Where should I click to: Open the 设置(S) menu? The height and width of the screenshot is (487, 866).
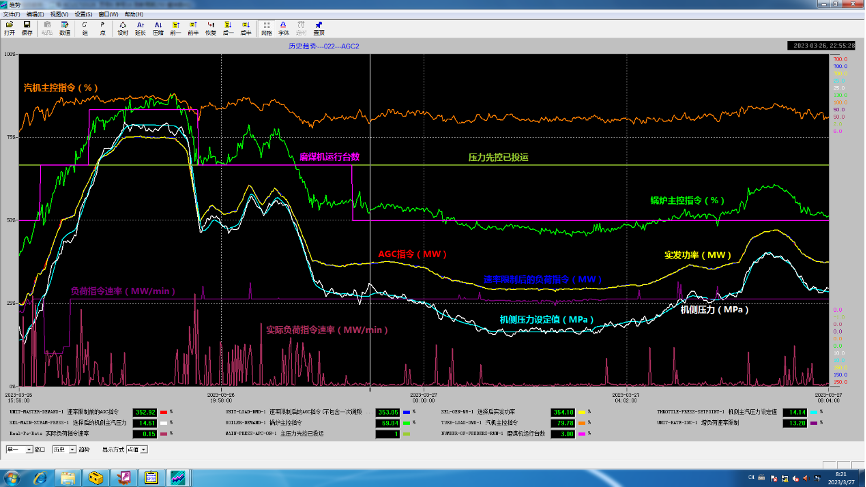pyautogui.click(x=83, y=15)
